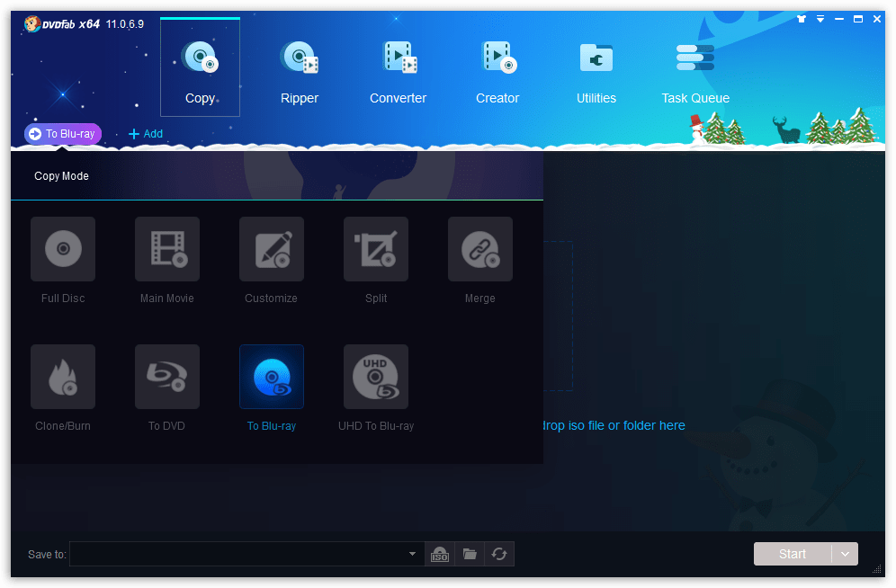Browse for output folder

470,554
